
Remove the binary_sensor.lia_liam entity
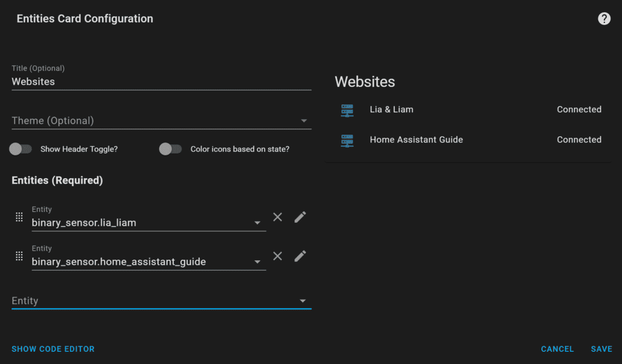(x=278, y=217)
